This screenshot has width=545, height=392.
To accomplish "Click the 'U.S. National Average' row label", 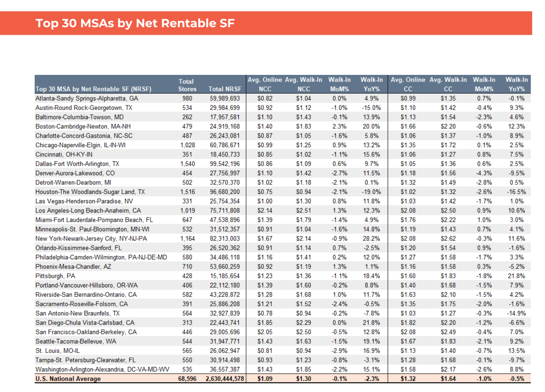I will 68,379.
